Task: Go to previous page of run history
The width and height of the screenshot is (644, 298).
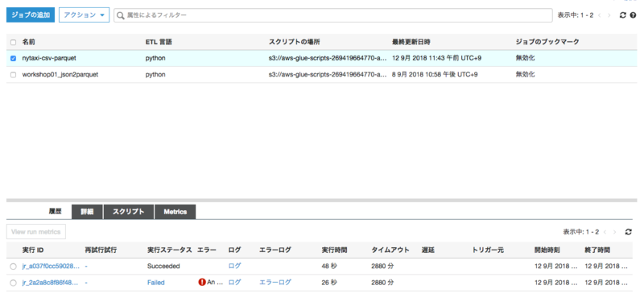Action: 605,232
